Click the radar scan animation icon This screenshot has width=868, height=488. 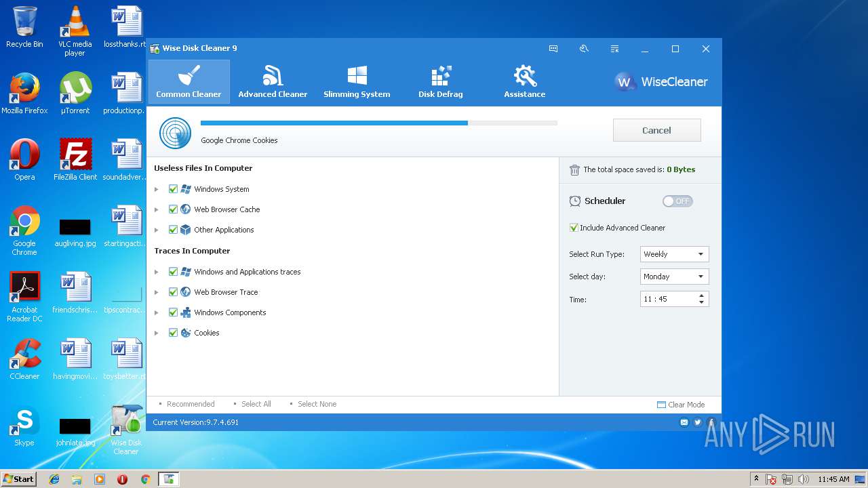coord(175,133)
